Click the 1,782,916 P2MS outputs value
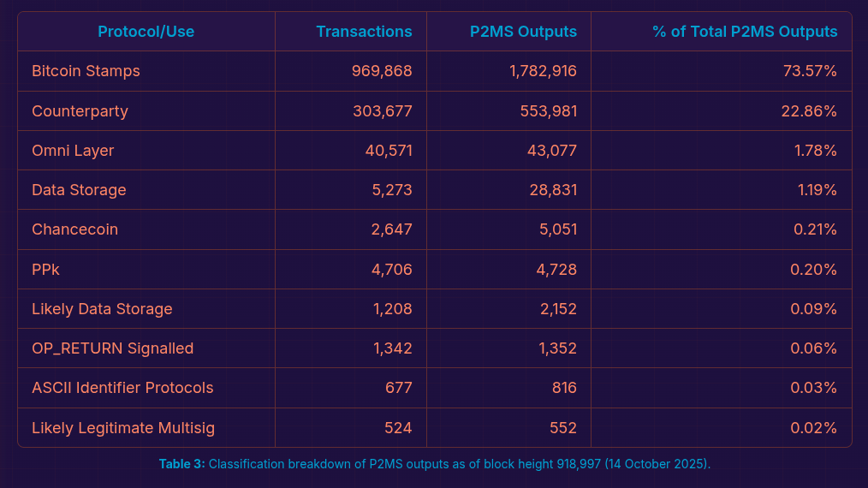Image resolution: width=868 pixels, height=488 pixels. tap(543, 71)
